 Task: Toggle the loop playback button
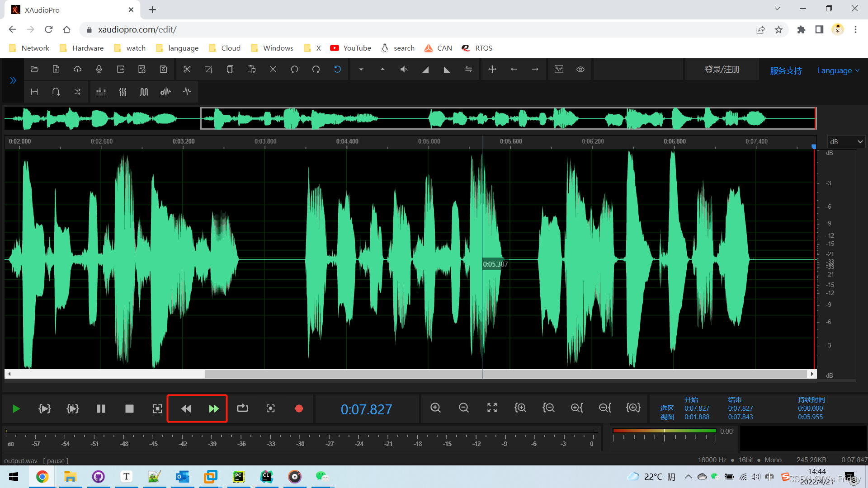(241, 409)
